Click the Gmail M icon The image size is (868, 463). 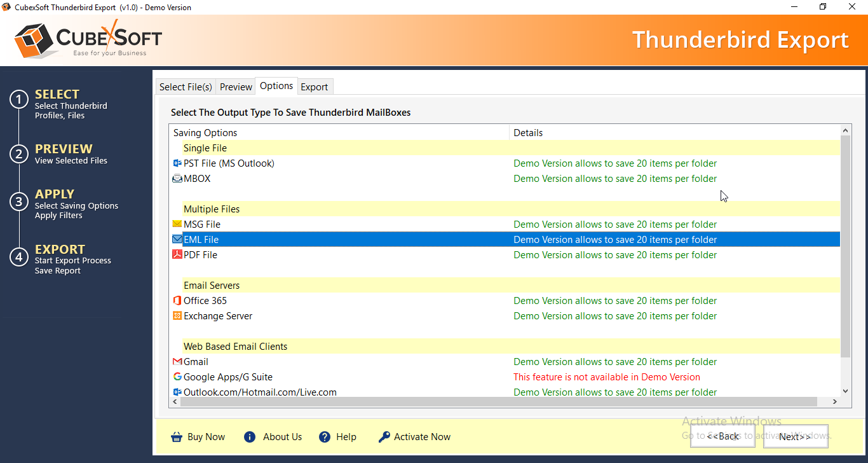[x=177, y=362]
